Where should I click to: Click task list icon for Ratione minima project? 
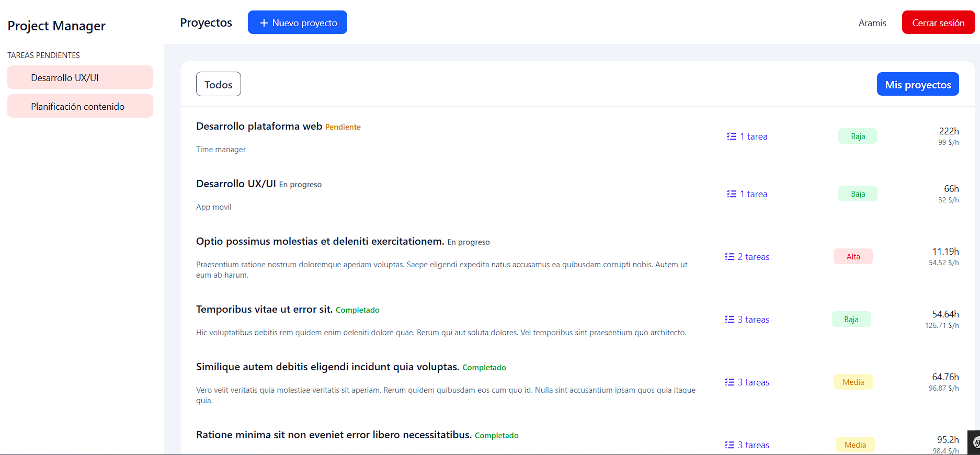pos(729,445)
